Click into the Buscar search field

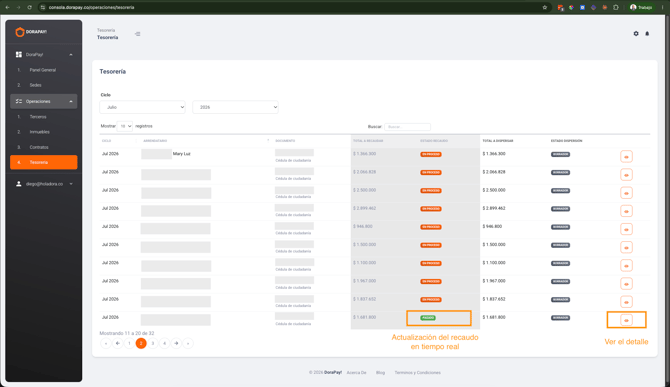pyautogui.click(x=407, y=127)
